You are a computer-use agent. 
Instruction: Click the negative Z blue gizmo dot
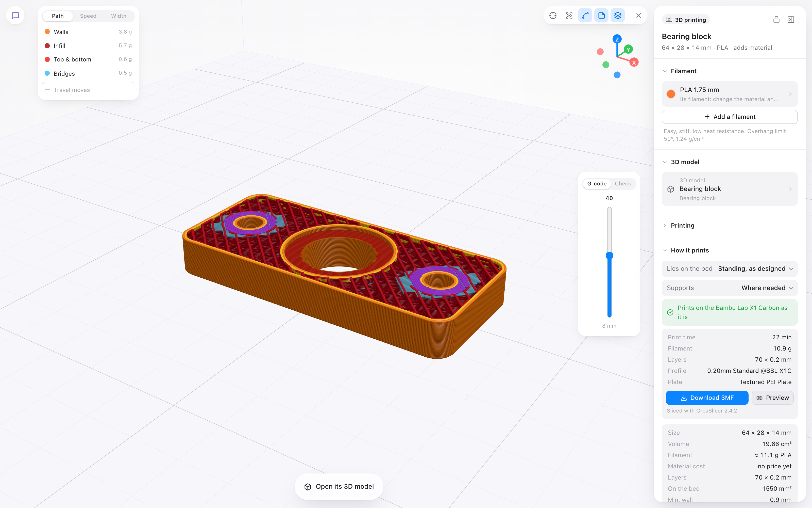(x=617, y=75)
